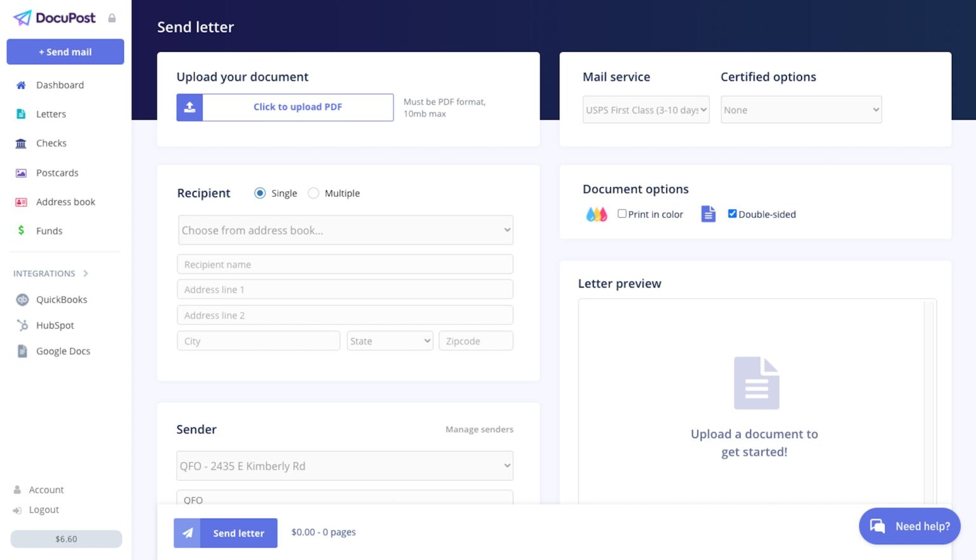Viewport: 976px width, 560px height.
Task: Open the Checks page icon
Action: pos(21,143)
